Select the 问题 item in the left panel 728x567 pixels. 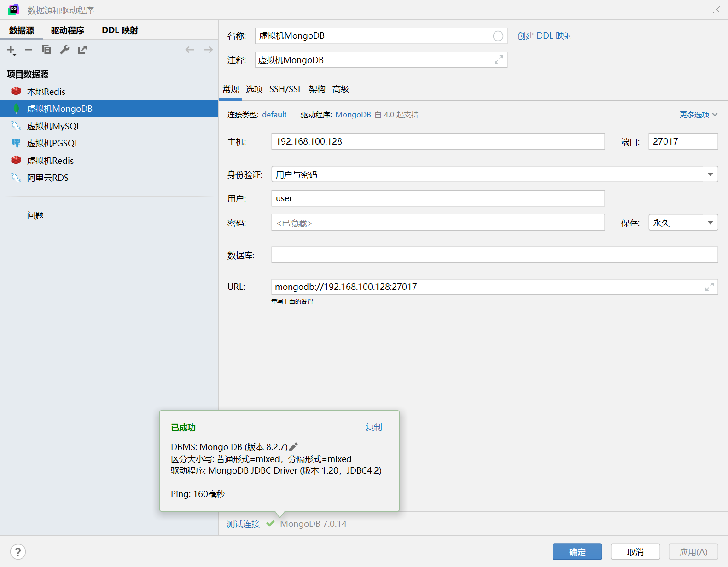pyautogui.click(x=35, y=215)
